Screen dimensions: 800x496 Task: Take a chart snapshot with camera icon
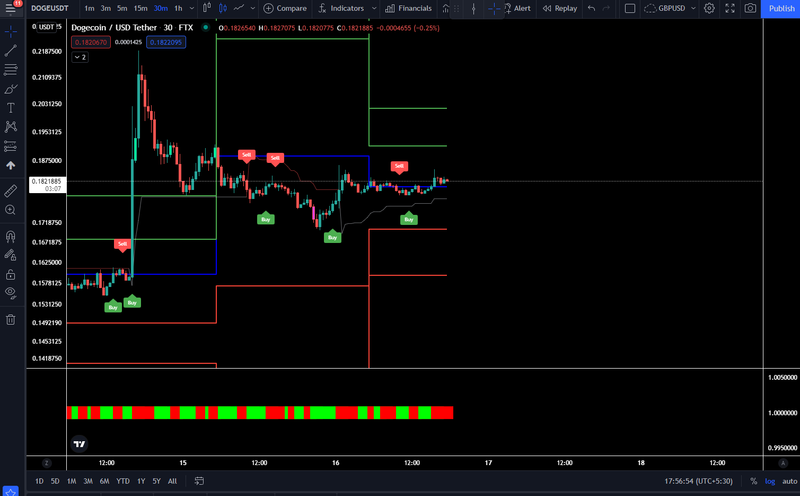750,8
